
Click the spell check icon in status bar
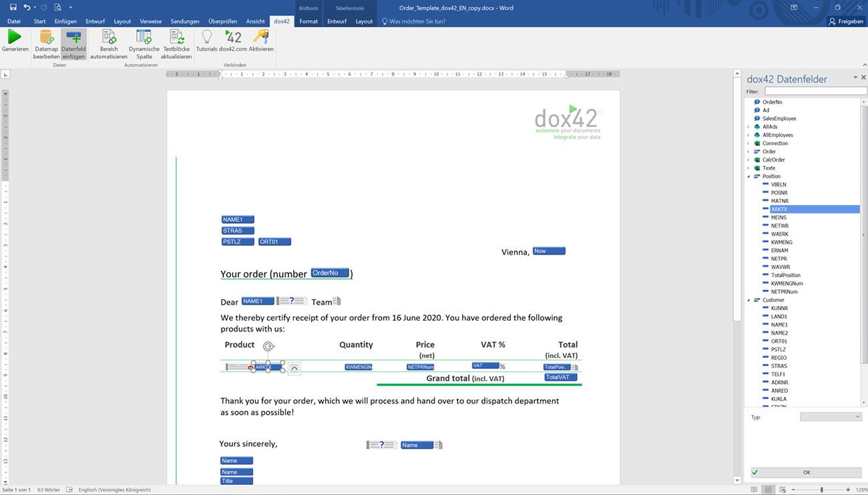69,490
